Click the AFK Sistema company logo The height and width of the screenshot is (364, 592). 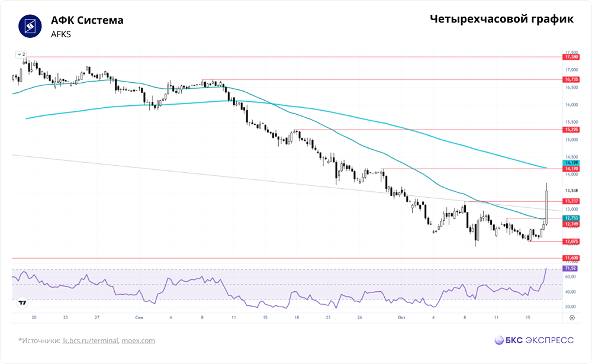tap(30, 26)
